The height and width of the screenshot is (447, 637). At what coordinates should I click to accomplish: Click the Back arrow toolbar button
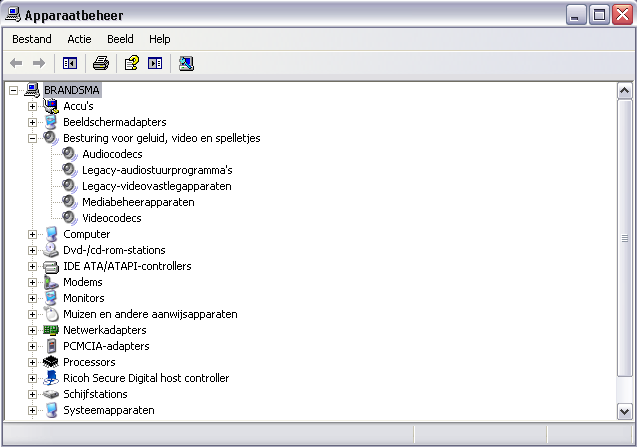[16, 63]
